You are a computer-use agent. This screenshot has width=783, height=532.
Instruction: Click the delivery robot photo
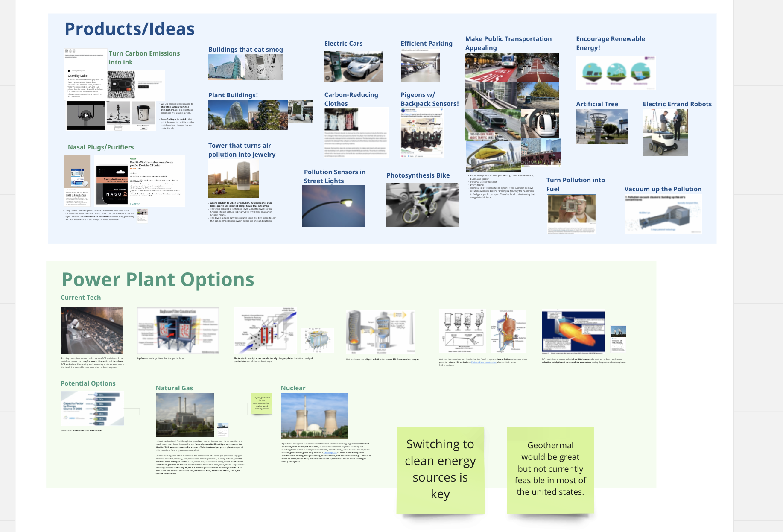click(x=665, y=133)
